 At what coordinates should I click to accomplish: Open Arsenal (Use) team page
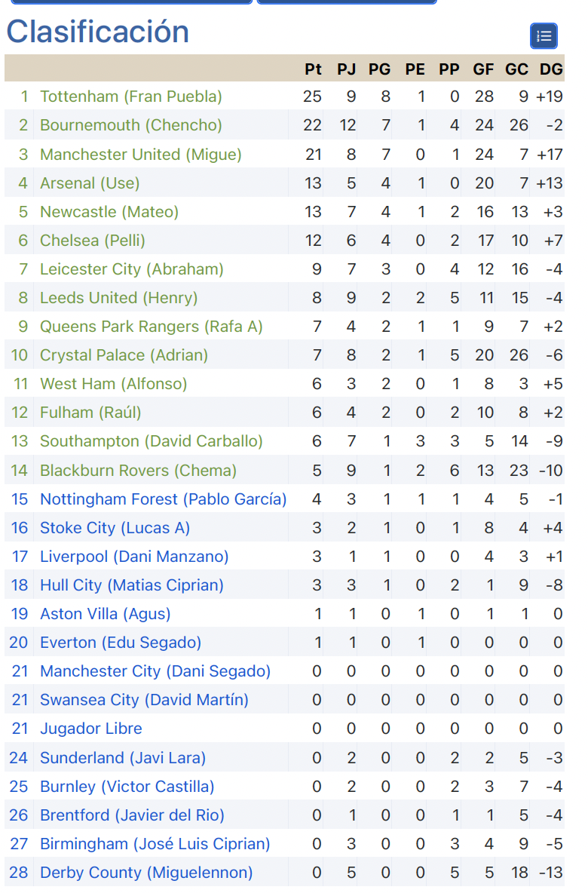(x=90, y=183)
